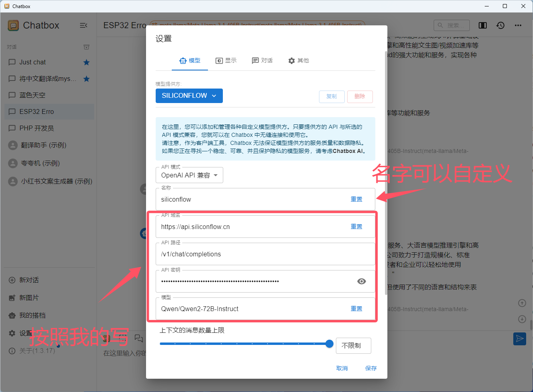Click 取消 to cancel settings
The height and width of the screenshot is (392, 533).
(x=342, y=368)
